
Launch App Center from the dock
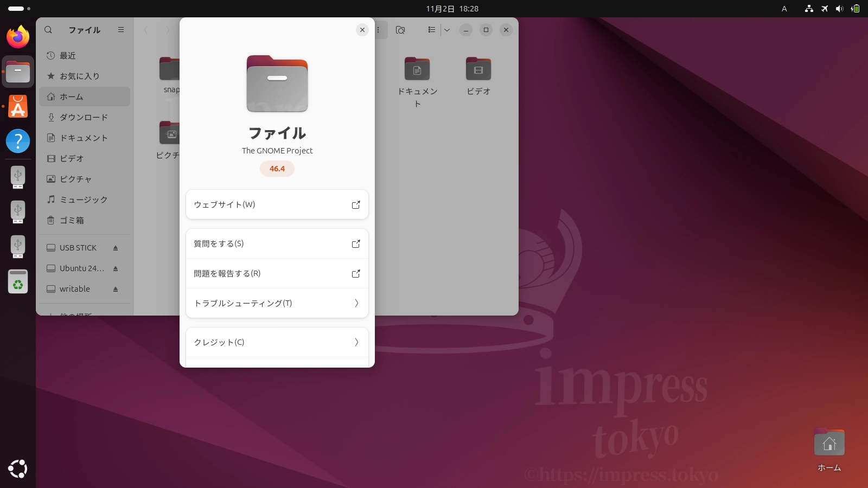(18, 106)
